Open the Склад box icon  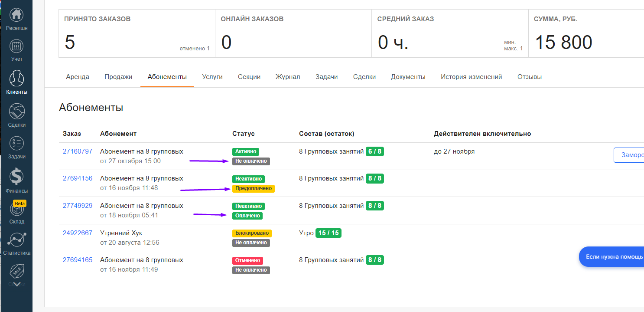tap(16, 210)
